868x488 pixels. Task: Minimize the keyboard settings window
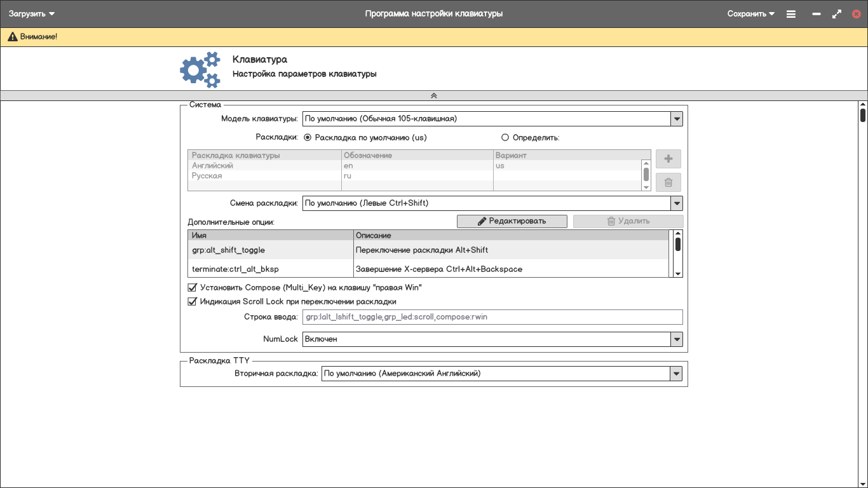[817, 14]
